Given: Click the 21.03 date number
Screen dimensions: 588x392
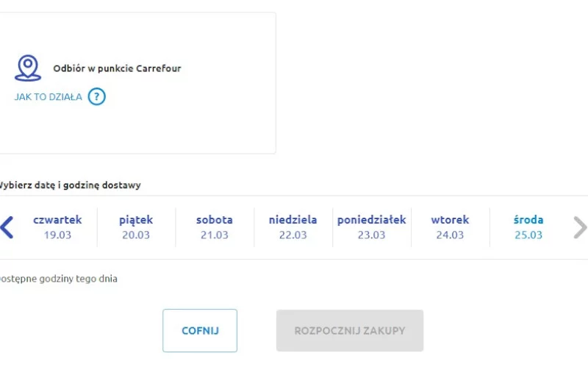Looking at the screenshot, I should [x=215, y=235].
